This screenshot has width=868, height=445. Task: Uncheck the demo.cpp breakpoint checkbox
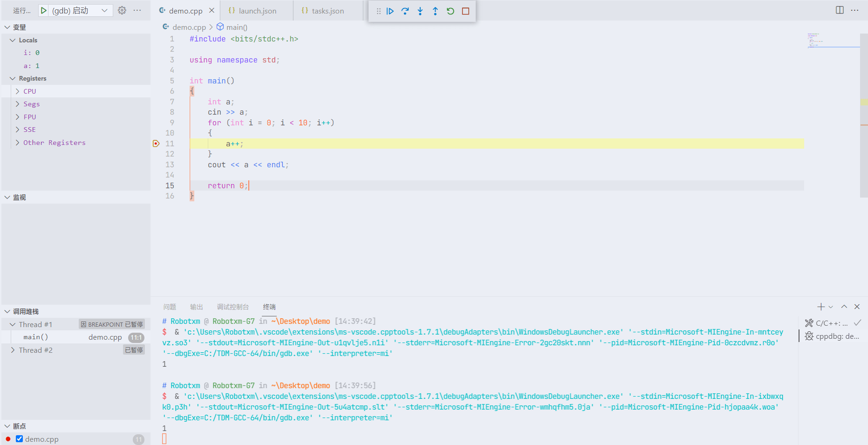pos(19,439)
